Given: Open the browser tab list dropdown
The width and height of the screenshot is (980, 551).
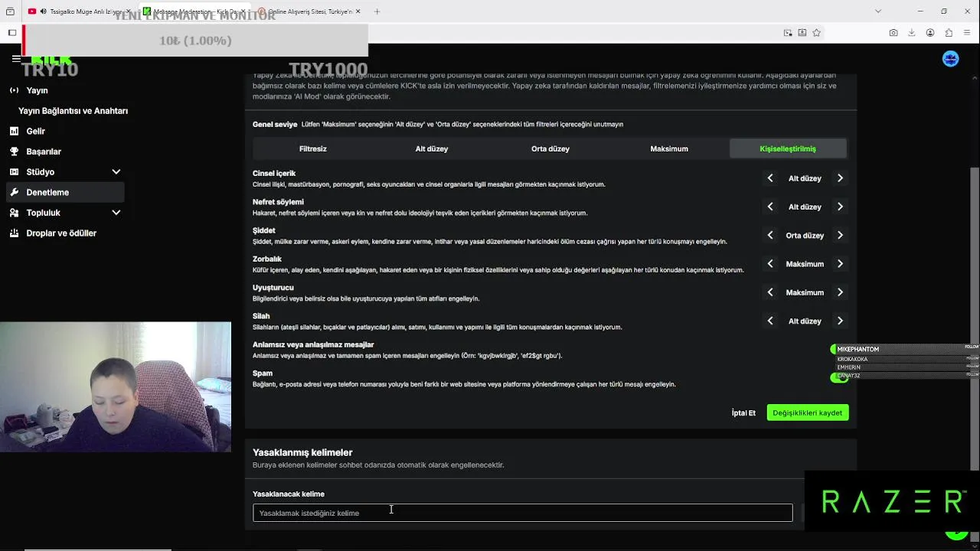Looking at the screenshot, I should (x=878, y=11).
